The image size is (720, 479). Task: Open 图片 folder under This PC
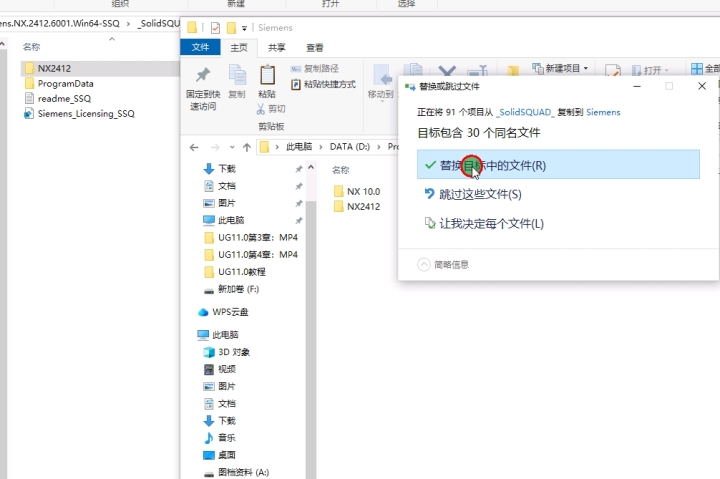(220, 386)
